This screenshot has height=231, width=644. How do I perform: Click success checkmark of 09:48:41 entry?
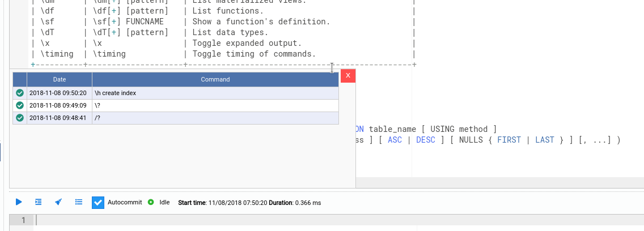(x=20, y=118)
